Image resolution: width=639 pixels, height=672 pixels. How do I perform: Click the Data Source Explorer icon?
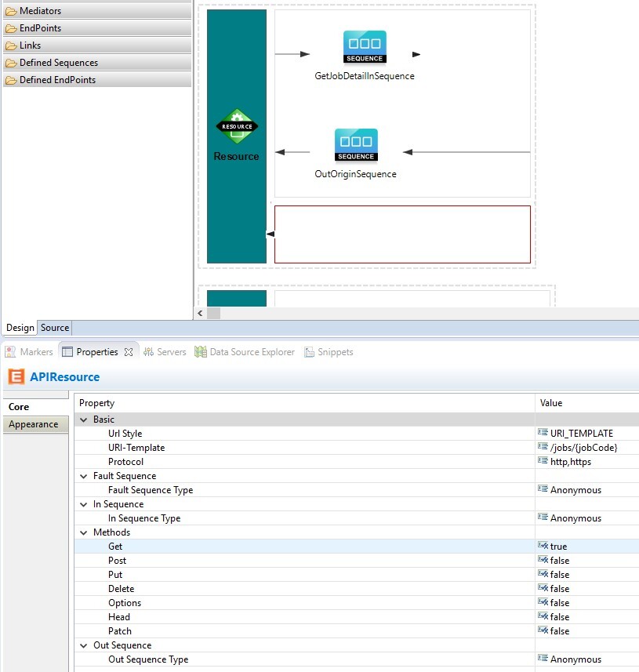[201, 352]
